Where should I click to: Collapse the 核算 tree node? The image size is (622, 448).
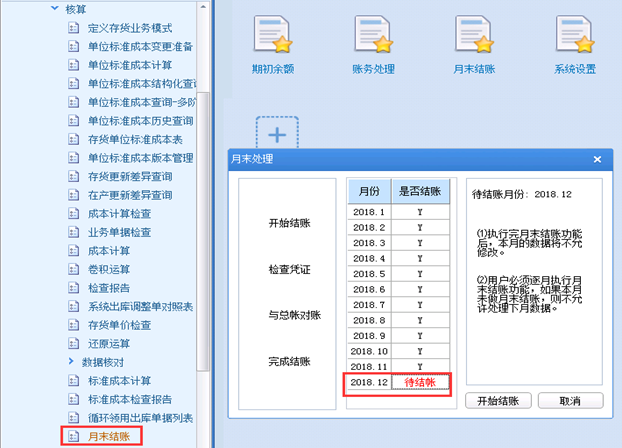pyautogui.click(x=54, y=9)
